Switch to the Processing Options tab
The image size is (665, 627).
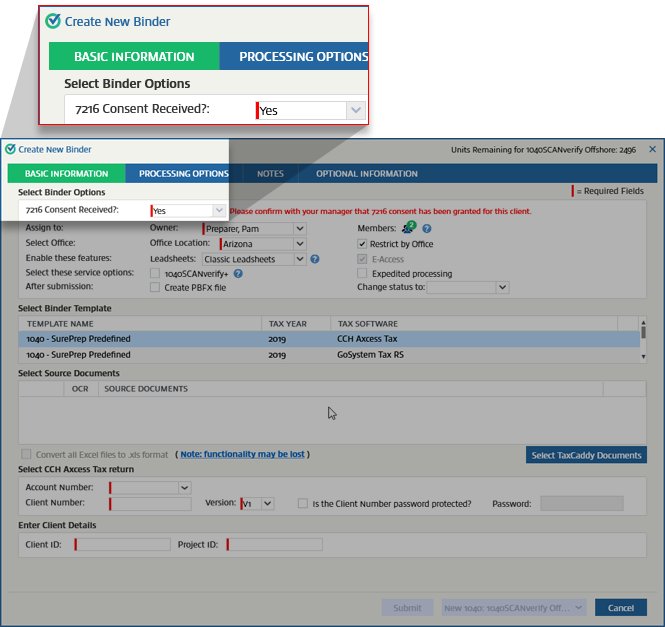coord(184,174)
